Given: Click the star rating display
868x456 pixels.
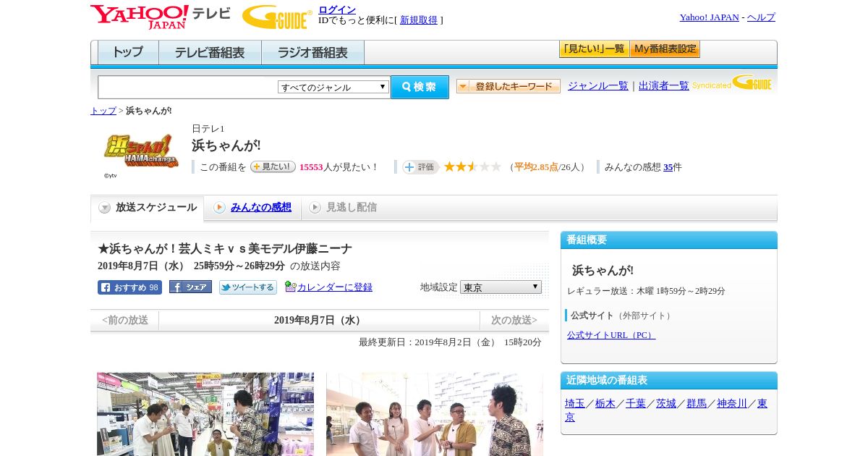Looking at the screenshot, I should (x=472, y=166).
